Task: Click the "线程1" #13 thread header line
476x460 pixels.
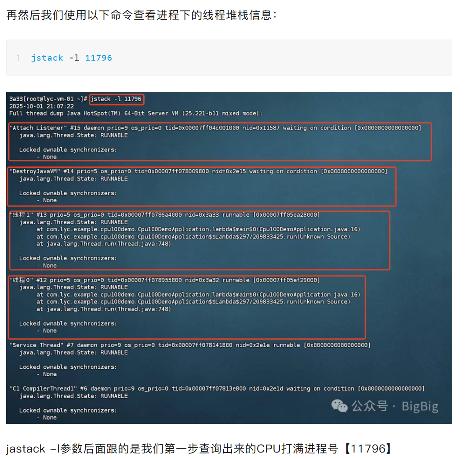Action: click(165, 214)
